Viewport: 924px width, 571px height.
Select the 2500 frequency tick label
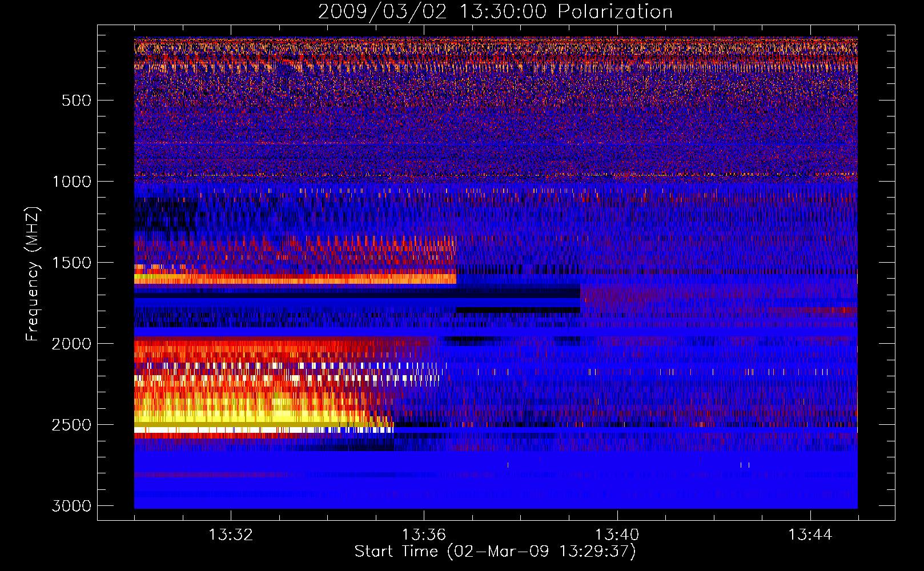click(x=71, y=425)
